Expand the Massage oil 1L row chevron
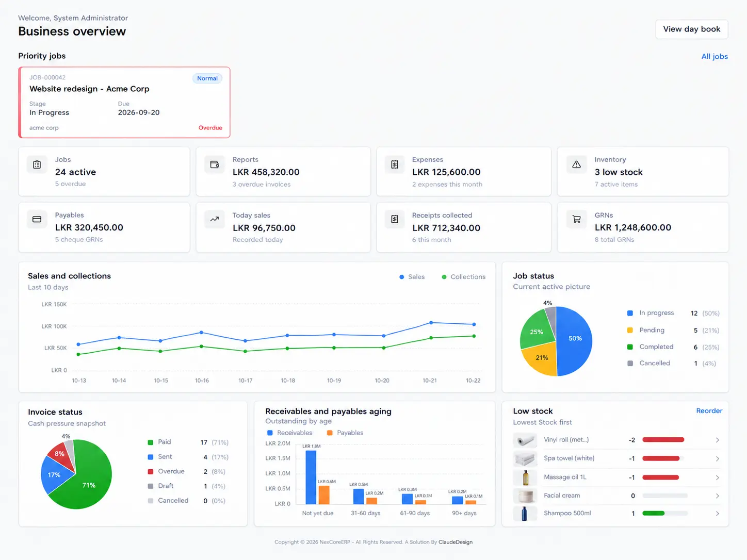 tap(717, 477)
